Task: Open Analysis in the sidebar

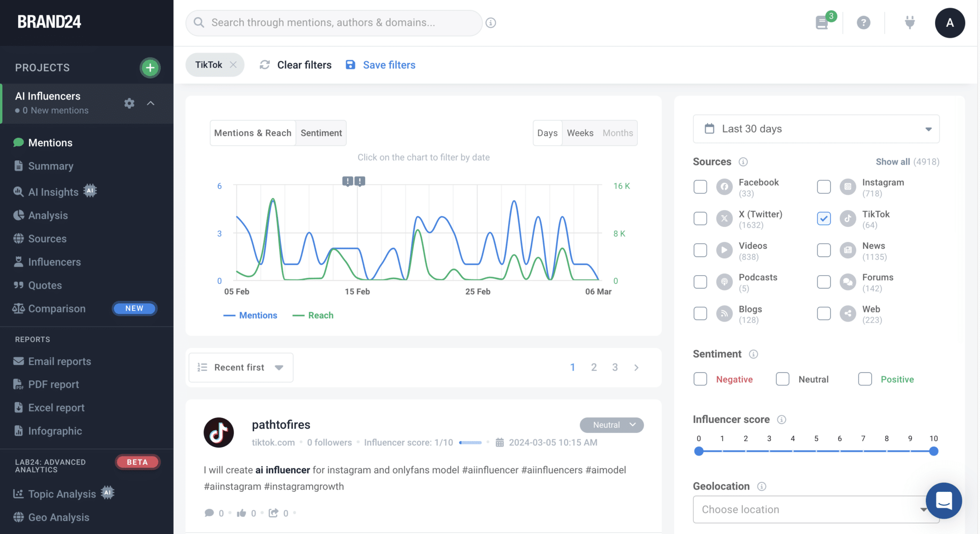Action: coord(48,215)
